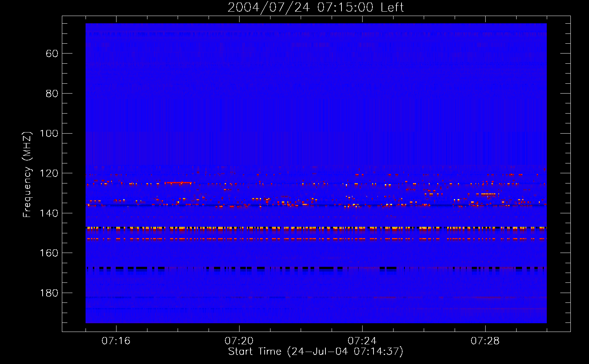Click the 60 frequency tick label
The height and width of the screenshot is (364, 589).
[x=52, y=54]
